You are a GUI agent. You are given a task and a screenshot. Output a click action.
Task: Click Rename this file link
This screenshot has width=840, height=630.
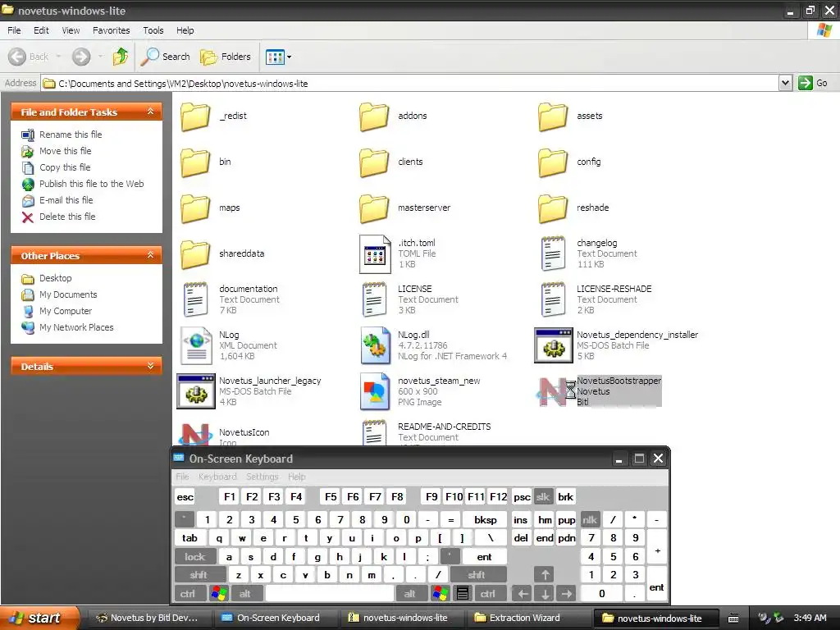tap(71, 135)
